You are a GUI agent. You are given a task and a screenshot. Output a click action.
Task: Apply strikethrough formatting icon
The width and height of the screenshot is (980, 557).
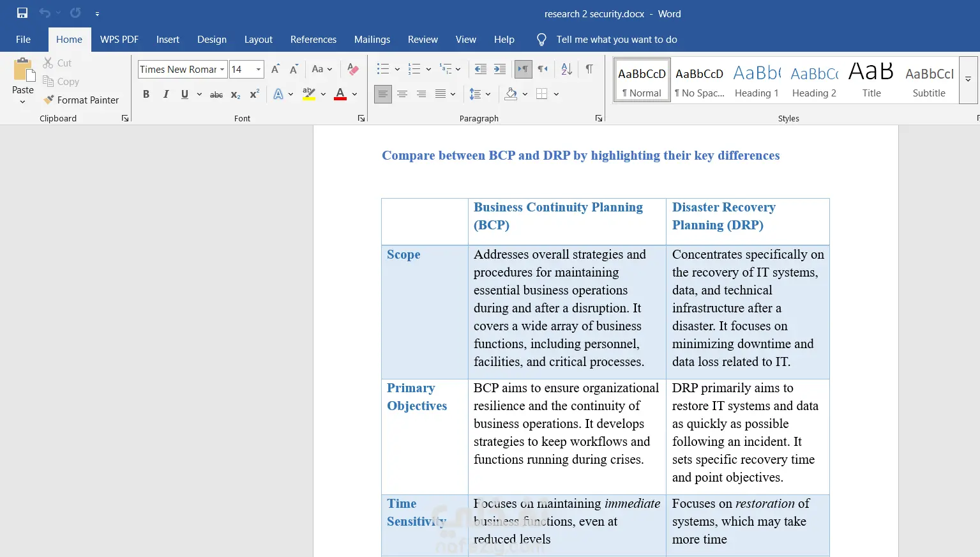click(x=216, y=95)
